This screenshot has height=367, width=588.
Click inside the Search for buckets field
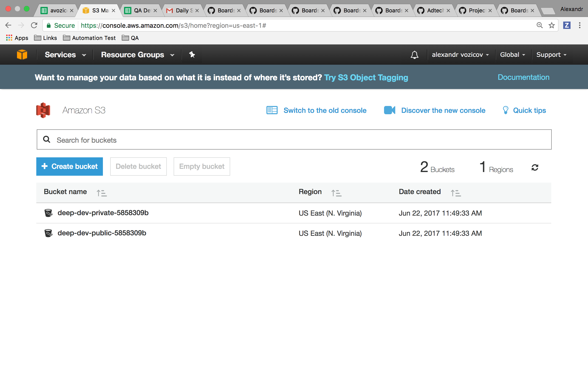[x=170, y=139]
